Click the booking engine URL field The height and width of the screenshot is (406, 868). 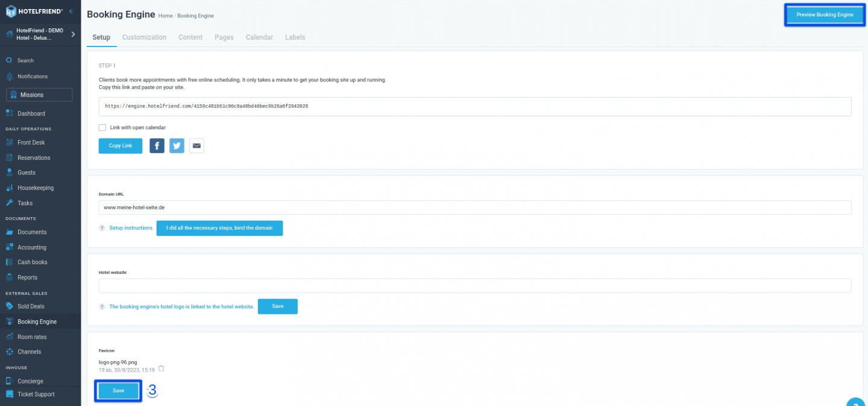(x=475, y=106)
